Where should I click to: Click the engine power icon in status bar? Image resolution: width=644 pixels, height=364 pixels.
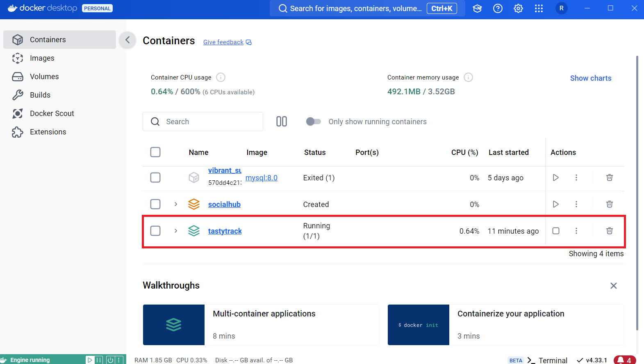click(110, 360)
